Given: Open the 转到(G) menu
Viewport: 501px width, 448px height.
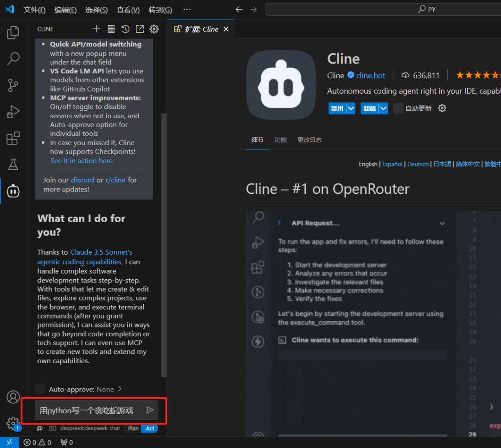Looking at the screenshot, I should pyautogui.click(x=160, y=10).
